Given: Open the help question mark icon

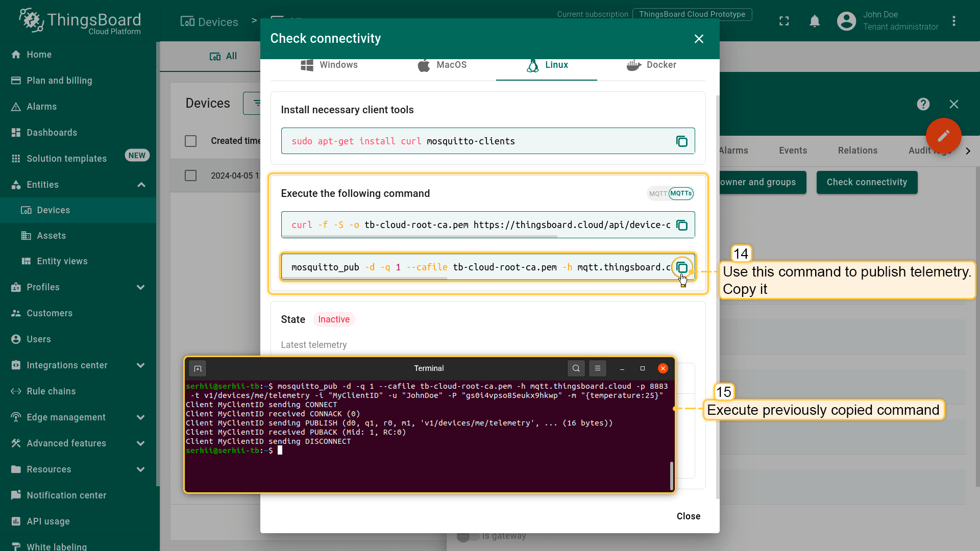Looking at the screenshot, I should tap(923, 104).
